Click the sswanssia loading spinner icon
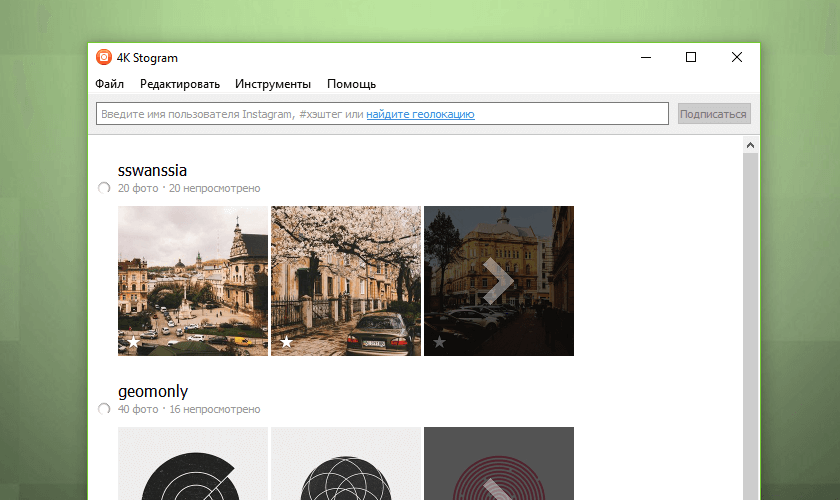840x500 pixels. (104, 188)
